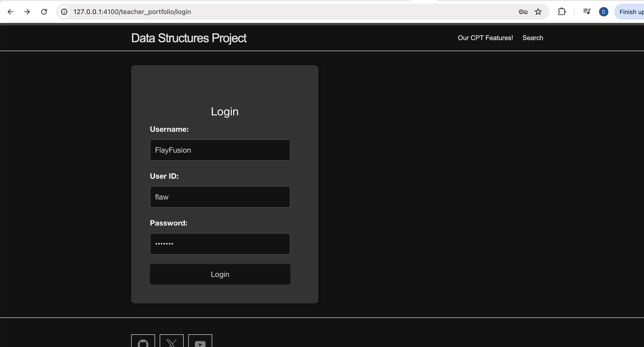The width and height of the screenshot is (644, 347).
Task: Open the browser extensions menu
Action: (562, 12)
